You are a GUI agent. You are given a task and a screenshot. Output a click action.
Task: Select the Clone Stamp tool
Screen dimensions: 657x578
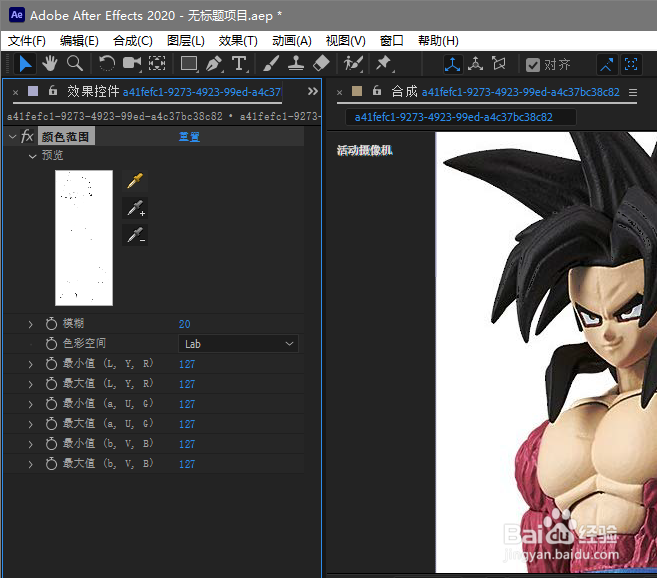[296, 64]
